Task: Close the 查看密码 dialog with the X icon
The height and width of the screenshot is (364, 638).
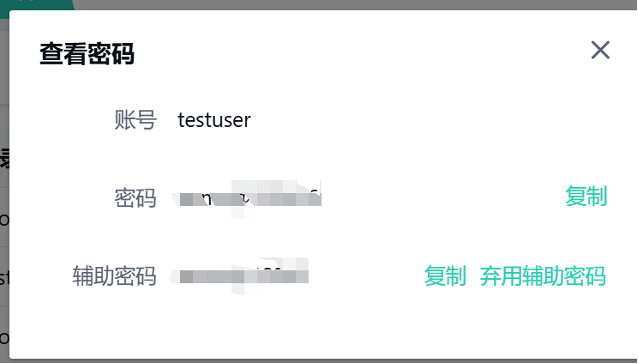Action: tap(600, 50)
